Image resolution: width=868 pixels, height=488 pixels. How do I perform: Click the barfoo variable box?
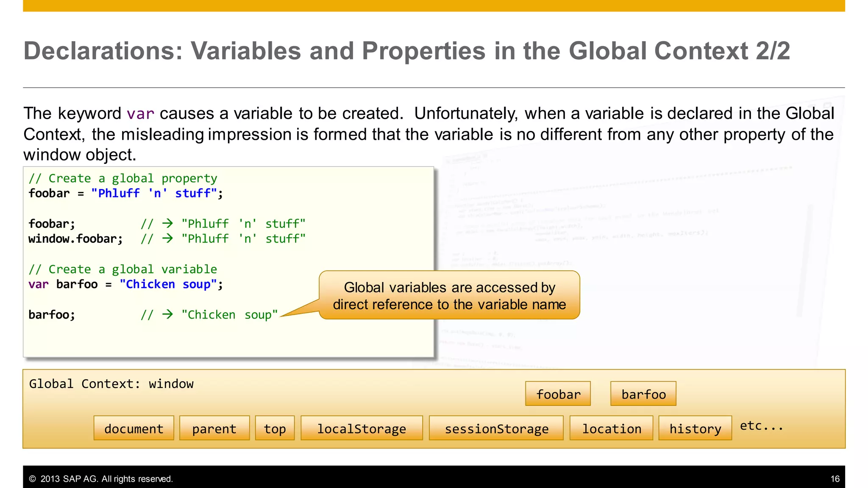643,394
